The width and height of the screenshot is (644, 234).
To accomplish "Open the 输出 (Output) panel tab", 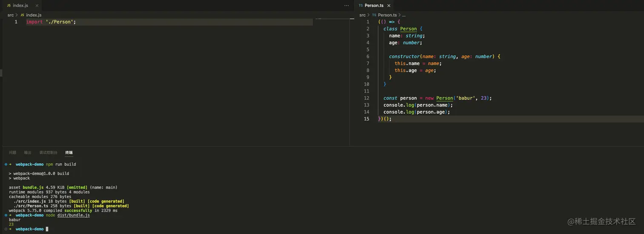I will point(28,153).
